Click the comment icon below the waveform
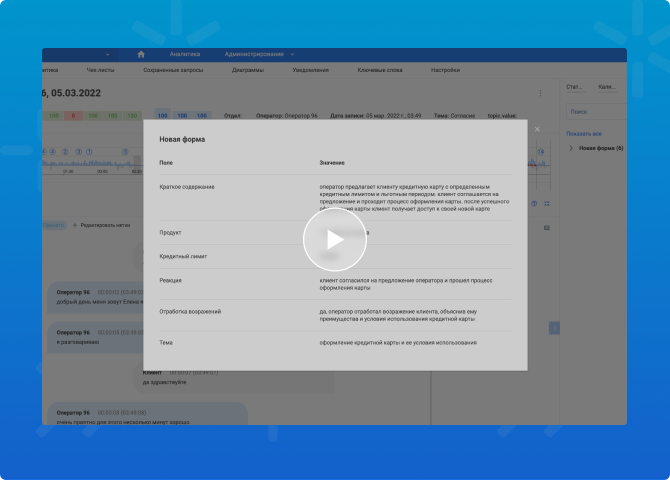 tap(547, 228)
